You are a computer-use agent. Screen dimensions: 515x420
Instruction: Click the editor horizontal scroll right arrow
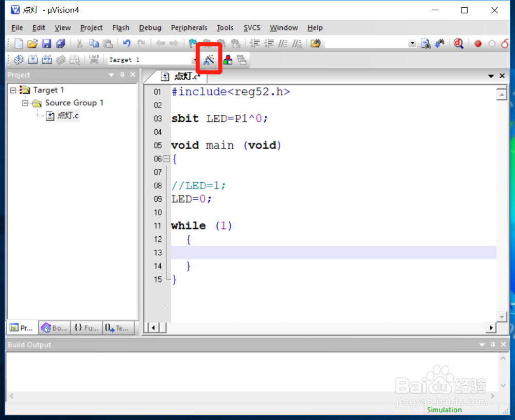click(x=491, y=327)
